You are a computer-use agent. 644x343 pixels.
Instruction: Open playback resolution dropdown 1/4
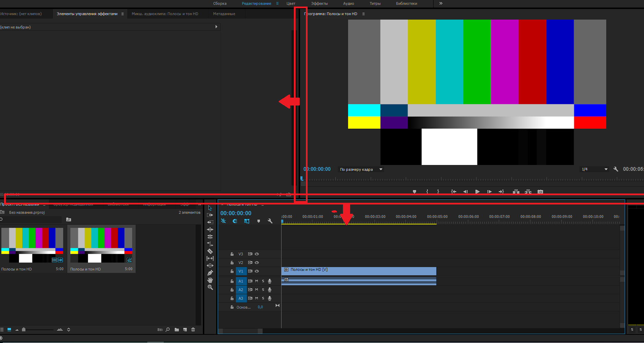click(595, 169)
